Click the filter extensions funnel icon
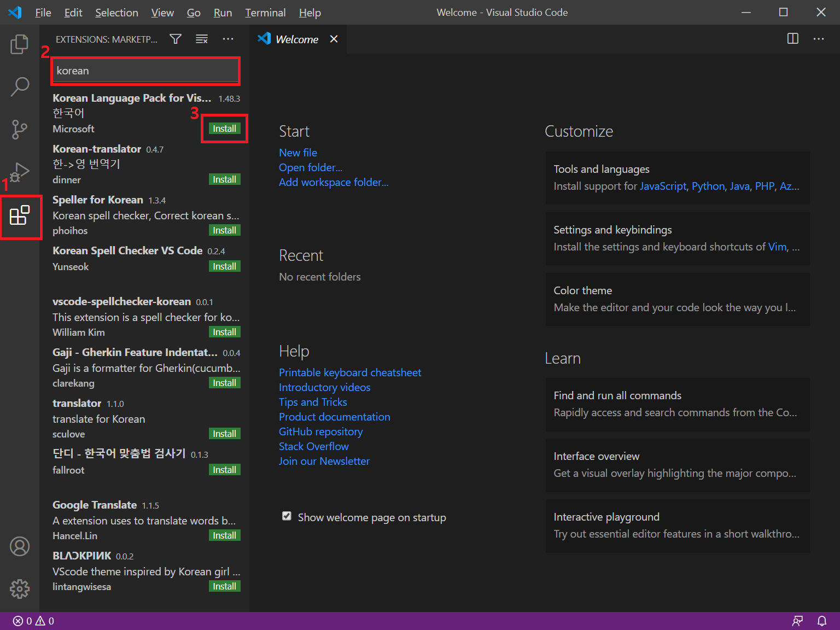This screenshot has width=840, height=630. (176, 39)
